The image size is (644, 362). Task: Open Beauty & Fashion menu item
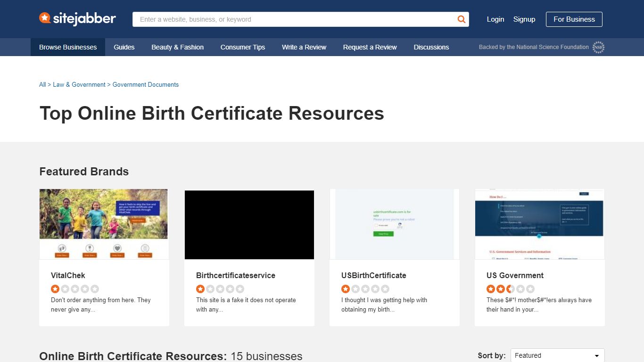(178, 47)
